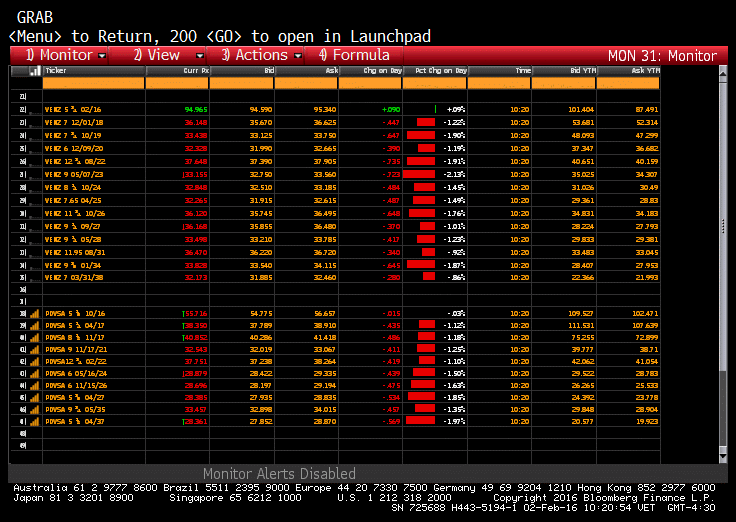The width and height of the screenshot is (736, 522).
Task: Select the PDVSA 9 11/17/21 ticker
Action: [76, 350]
